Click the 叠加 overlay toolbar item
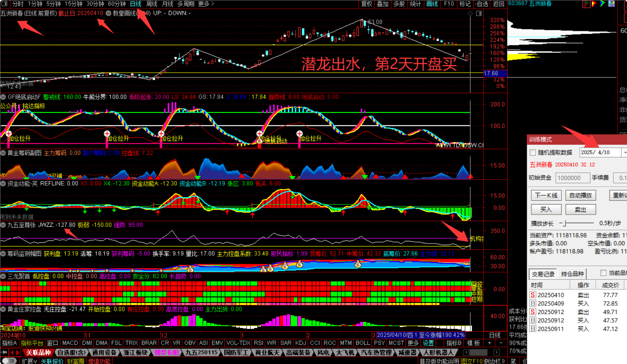 click(383, 4)
